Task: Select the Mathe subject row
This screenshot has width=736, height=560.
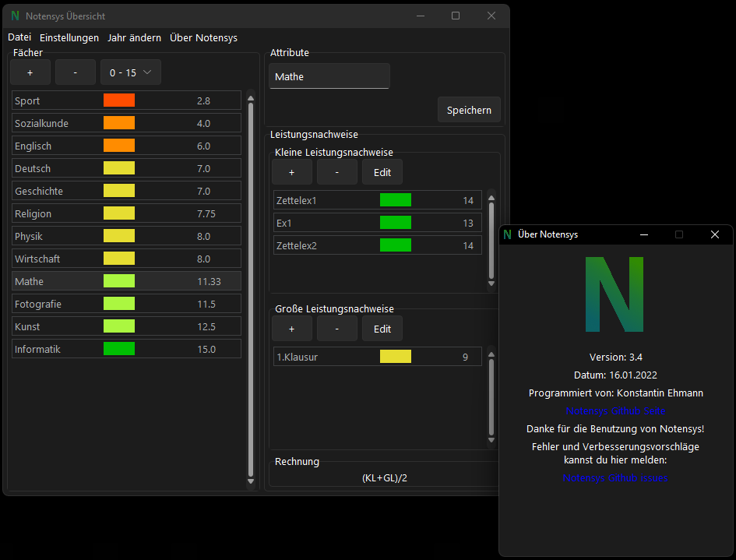Action: pos(126,280)
